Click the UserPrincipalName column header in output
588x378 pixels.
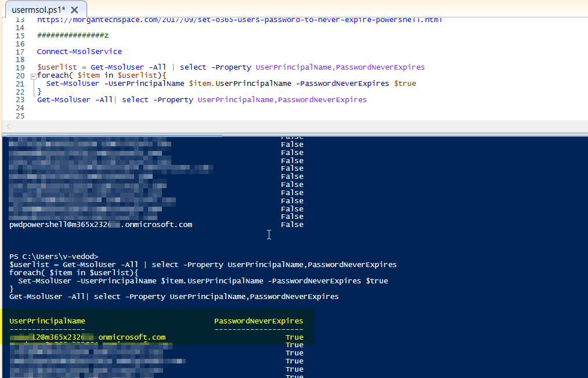[47, 321]
